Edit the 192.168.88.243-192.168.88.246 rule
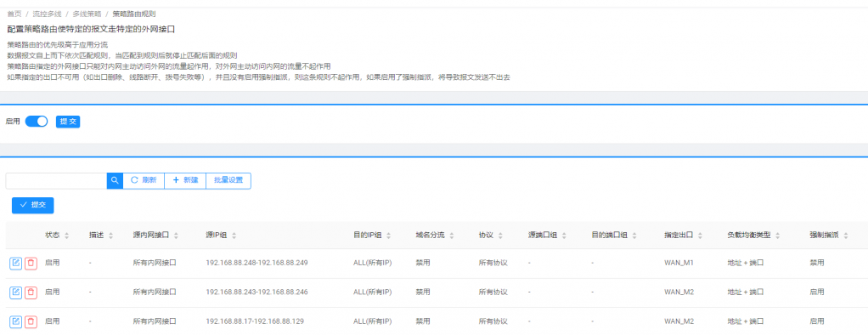This screenshot has width=868, height=335. point(15,292)
